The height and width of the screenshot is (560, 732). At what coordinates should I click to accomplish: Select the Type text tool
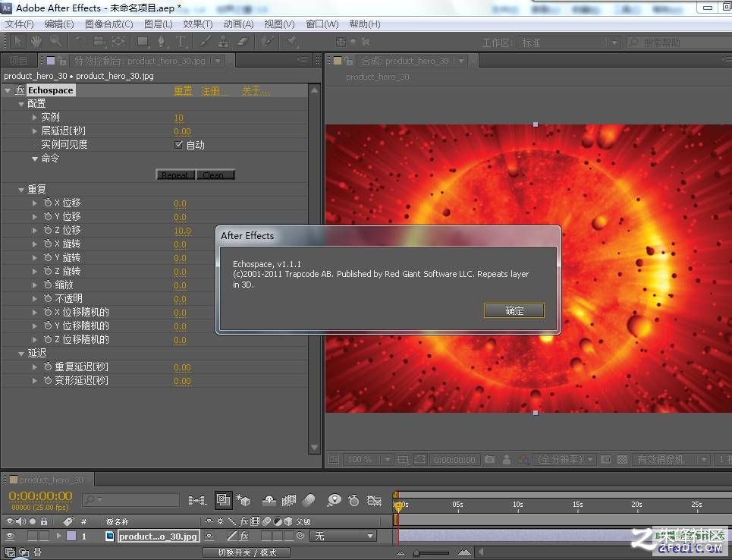point(181,42)
